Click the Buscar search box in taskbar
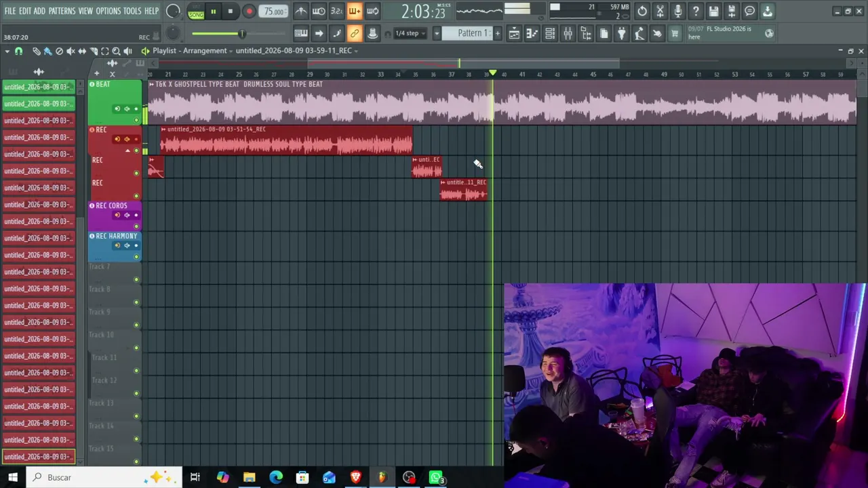The height and width of the screenshot is (488, 868). 104,477
